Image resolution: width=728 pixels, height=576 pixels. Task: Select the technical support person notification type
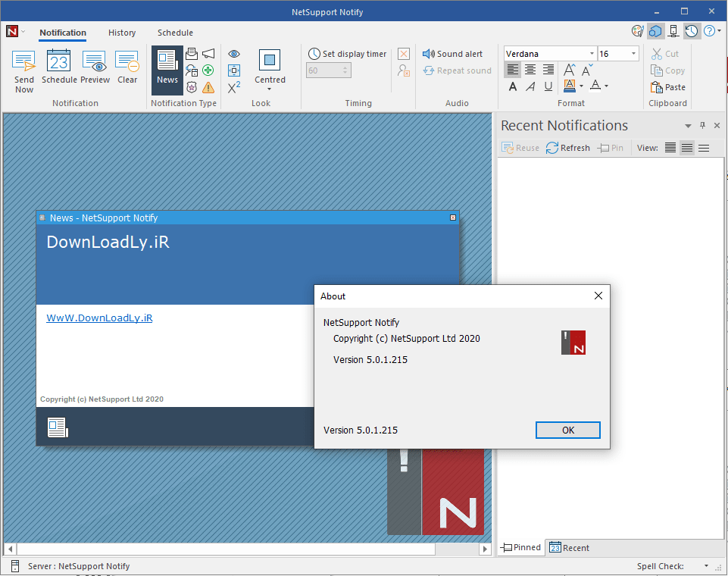tap(192, 70)
